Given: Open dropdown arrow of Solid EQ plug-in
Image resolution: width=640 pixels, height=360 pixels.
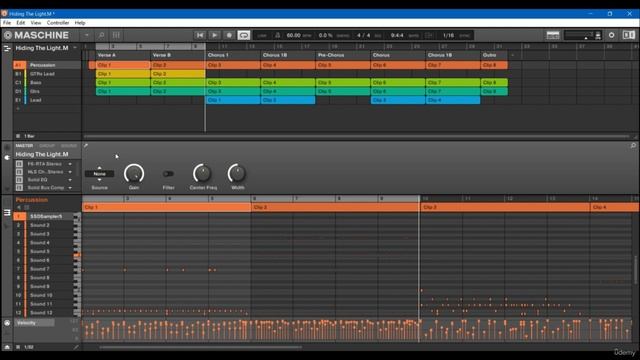Looking at the screenshot, I should pos(70,180).
